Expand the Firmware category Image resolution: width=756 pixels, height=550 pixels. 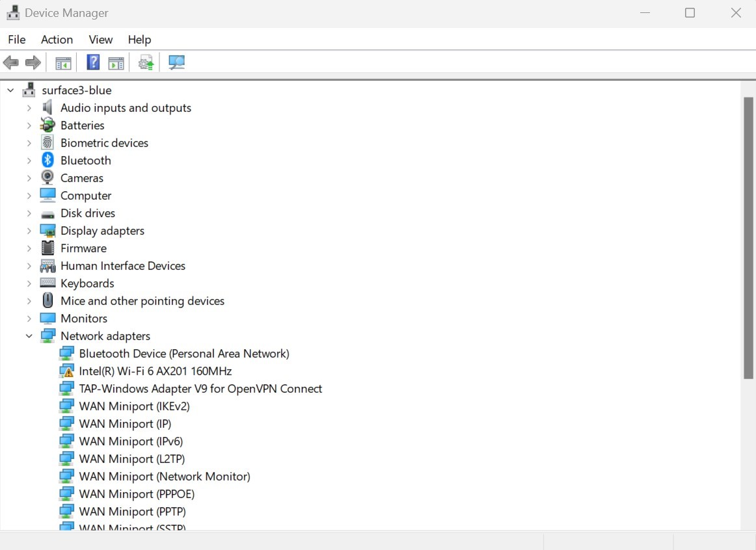coord(29,248)
